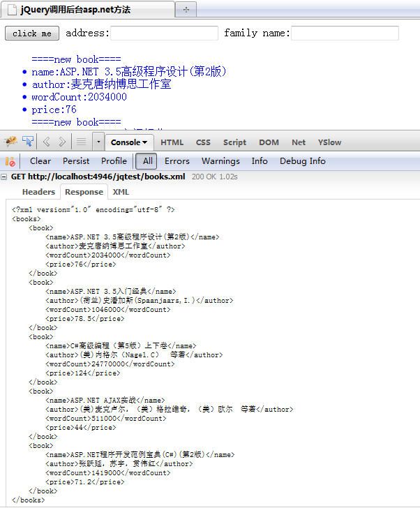Filter console by Errors
This screenshot has height=508, width=420.
point(177,161)
